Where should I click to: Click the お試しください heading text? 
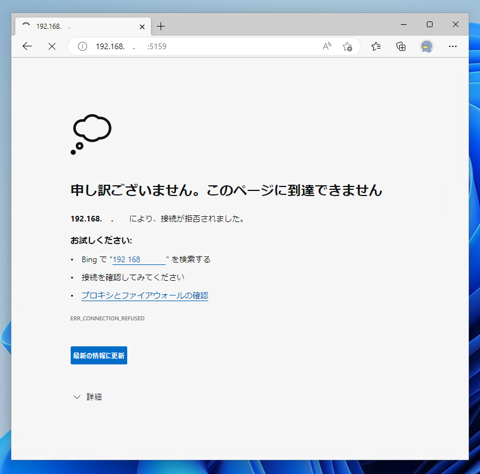point(101,240)
